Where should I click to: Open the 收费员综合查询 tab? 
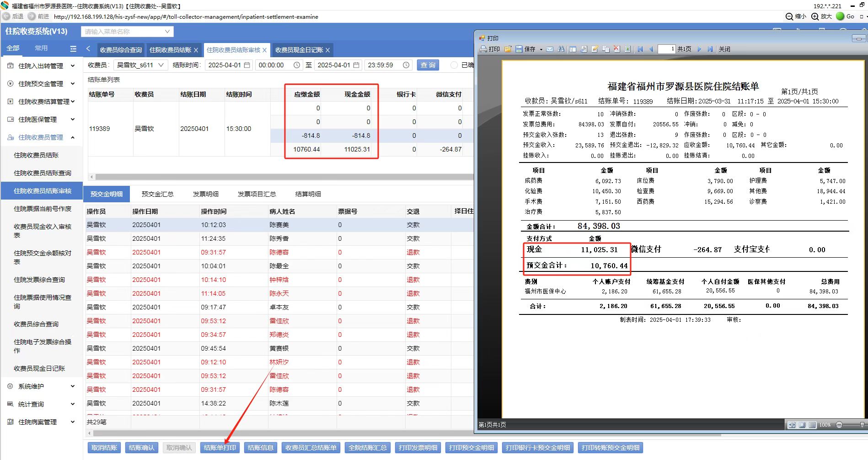(121, 50)
